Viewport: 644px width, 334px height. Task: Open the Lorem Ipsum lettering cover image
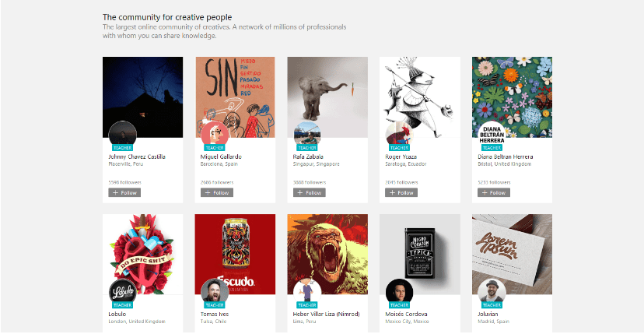[x=512, y=248]
